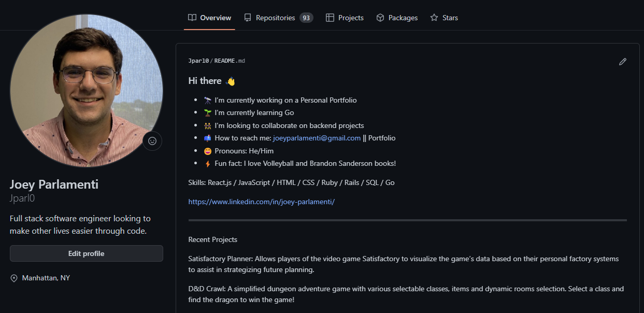
Task: Click the profile avatar photo
Action: point(86,91)
